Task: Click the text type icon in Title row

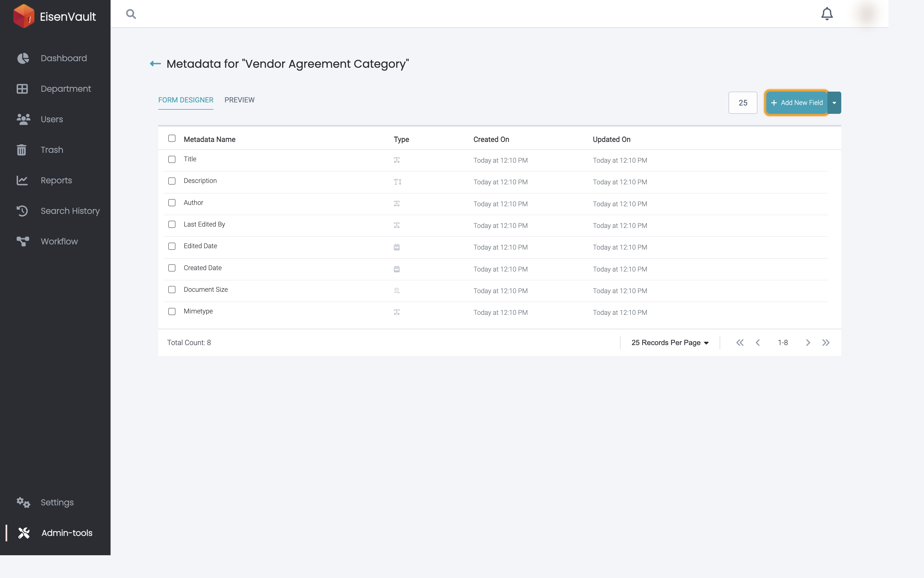Action: (x=397, y=160)
